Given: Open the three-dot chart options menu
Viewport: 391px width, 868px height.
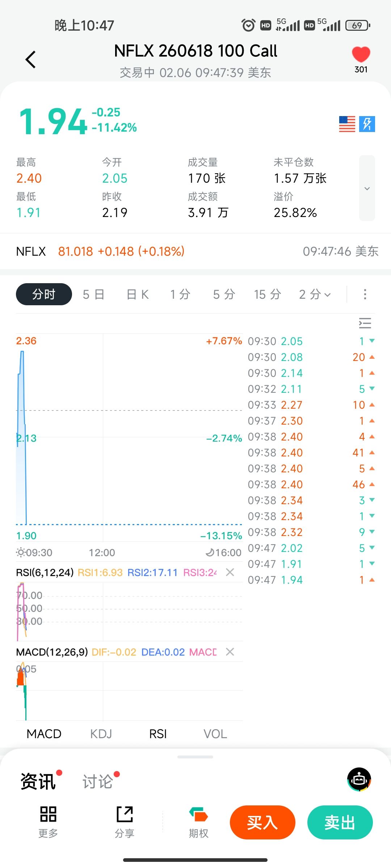Looking at the screenshot, I should pos(365,294).
